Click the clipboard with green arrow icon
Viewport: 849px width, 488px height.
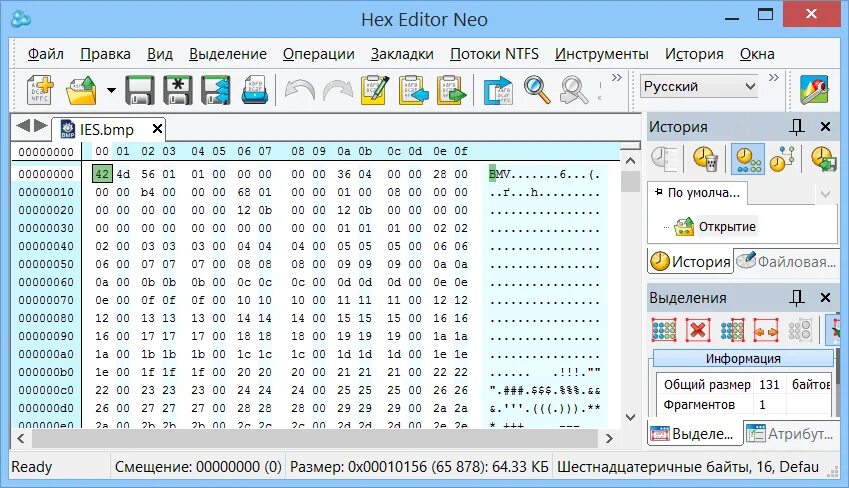click(x=451, y=90)
